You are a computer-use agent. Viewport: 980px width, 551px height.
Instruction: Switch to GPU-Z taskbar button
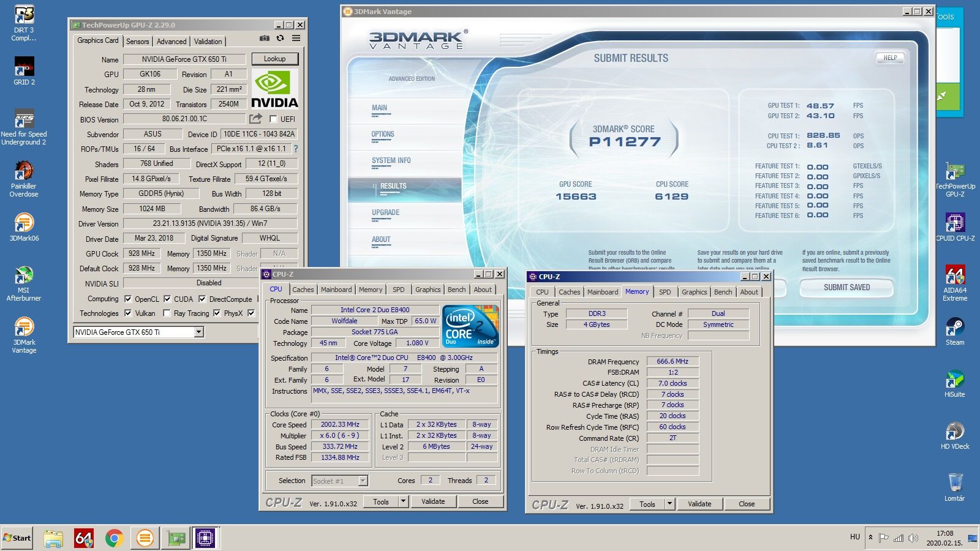tap(176, 538)
